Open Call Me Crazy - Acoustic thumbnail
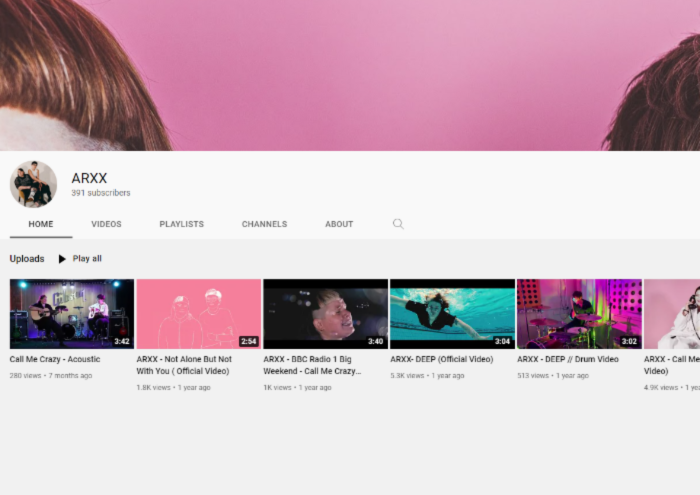 (x=72, y=314)
